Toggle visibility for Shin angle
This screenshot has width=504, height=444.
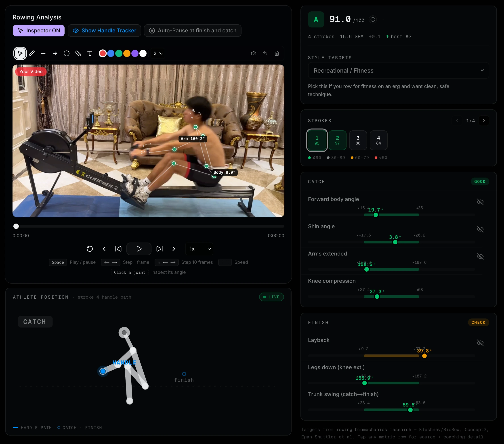point(480,229)
